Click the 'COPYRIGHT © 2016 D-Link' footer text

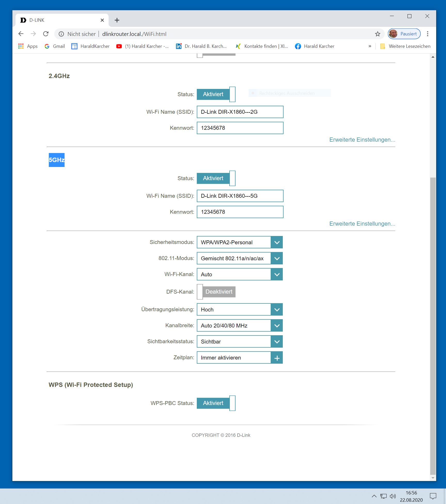(221, 435)
